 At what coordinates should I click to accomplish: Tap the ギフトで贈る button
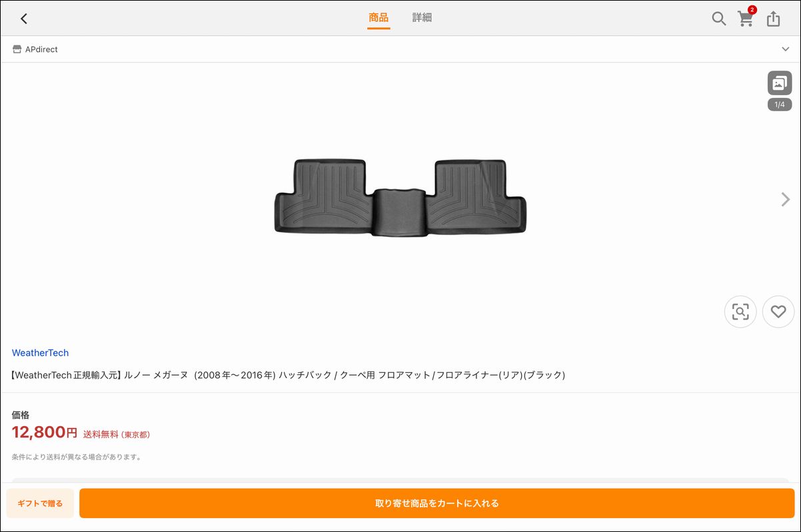(x=40, y=503)
